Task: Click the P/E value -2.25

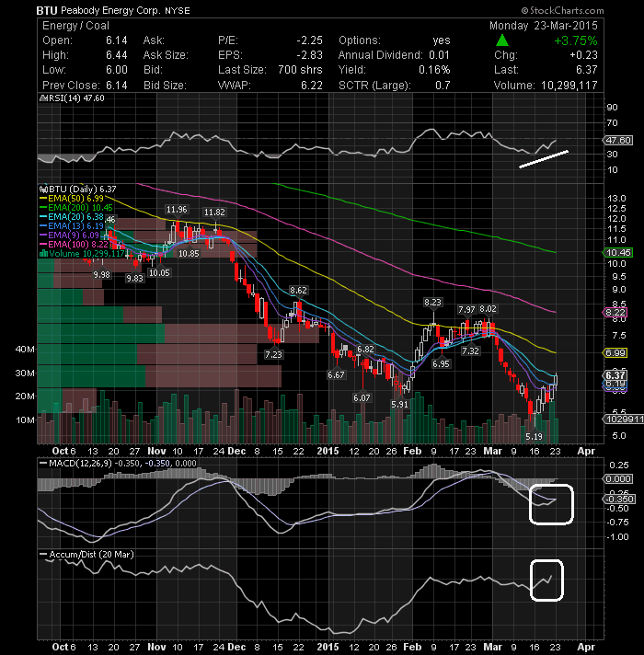Action: point(309,40)
